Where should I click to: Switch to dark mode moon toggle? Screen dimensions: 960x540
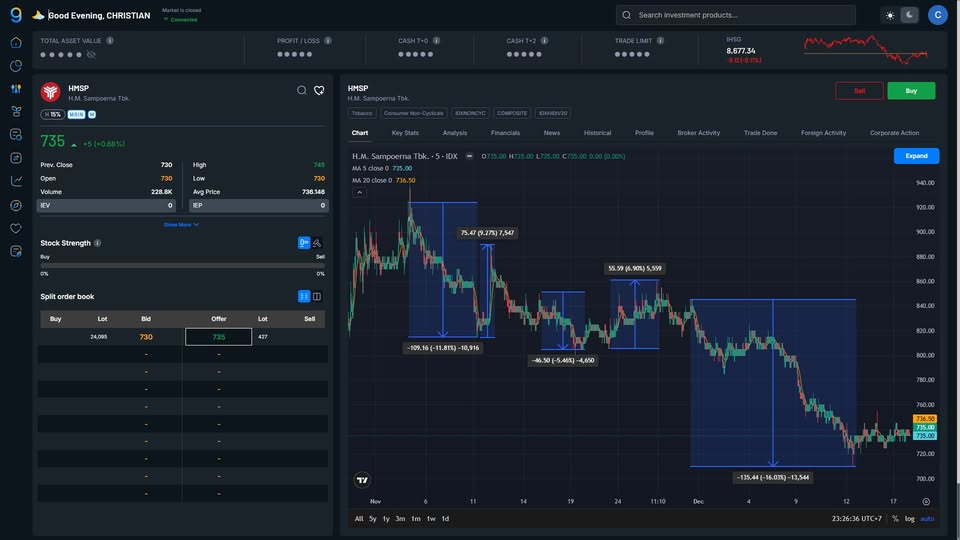(909, 15)
